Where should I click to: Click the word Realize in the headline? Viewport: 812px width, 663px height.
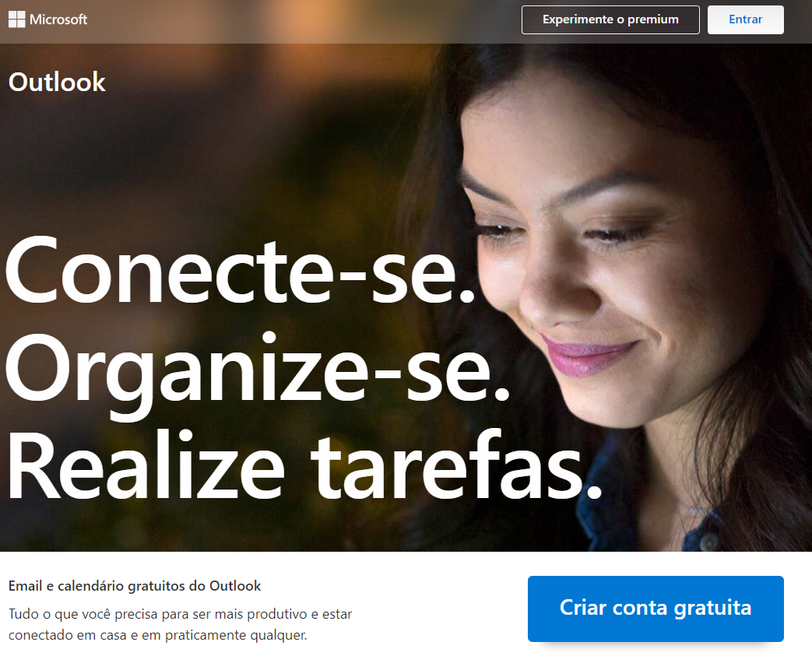[146, 465]
